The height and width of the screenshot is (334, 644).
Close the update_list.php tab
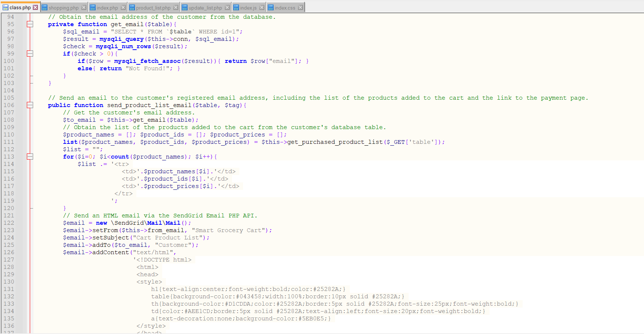point(228,7)
